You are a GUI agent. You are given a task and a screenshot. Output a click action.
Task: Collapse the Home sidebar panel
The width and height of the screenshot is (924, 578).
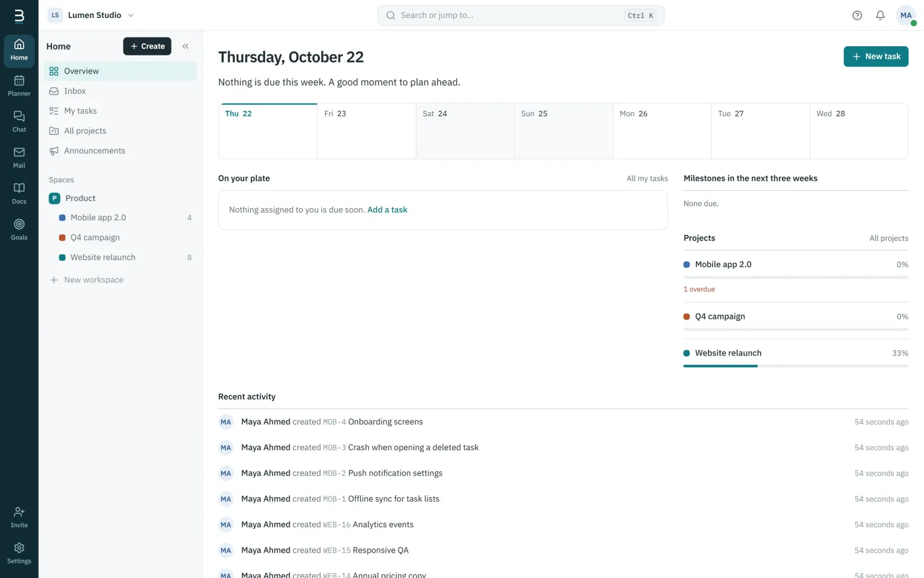point(185,46)
